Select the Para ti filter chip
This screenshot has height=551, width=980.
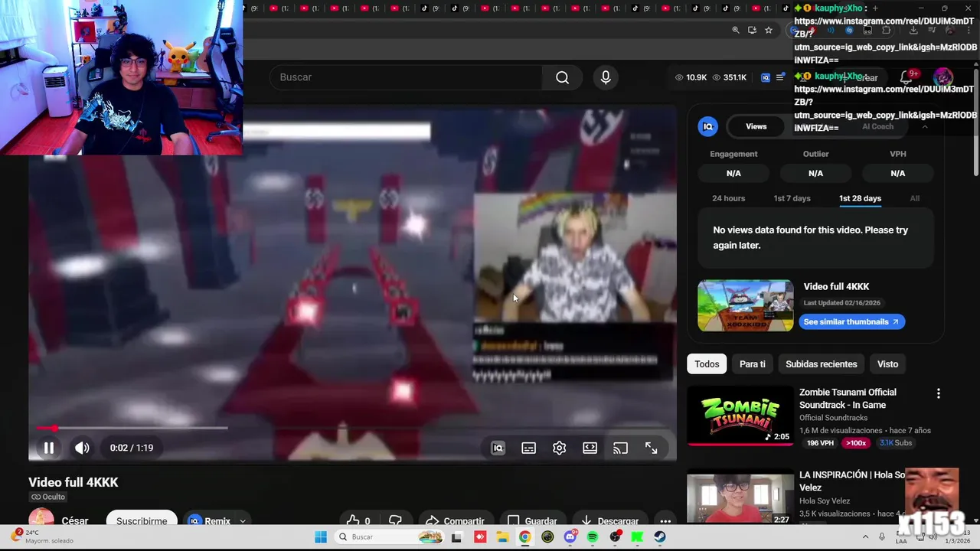[753, 364]
